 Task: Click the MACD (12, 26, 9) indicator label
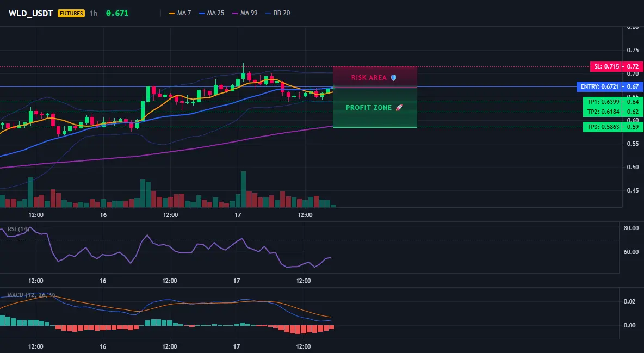click(31, 295)
